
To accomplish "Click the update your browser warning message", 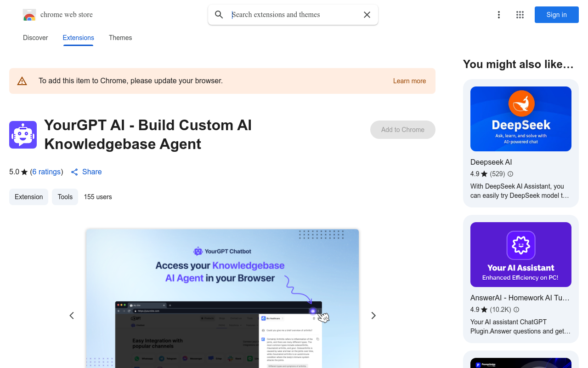I will (x=130, y=81).
